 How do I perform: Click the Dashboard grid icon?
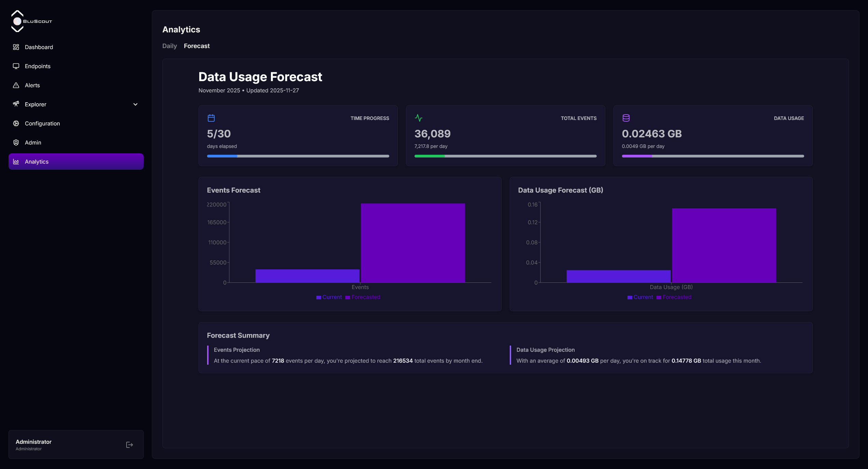click(x=16, y=47)
